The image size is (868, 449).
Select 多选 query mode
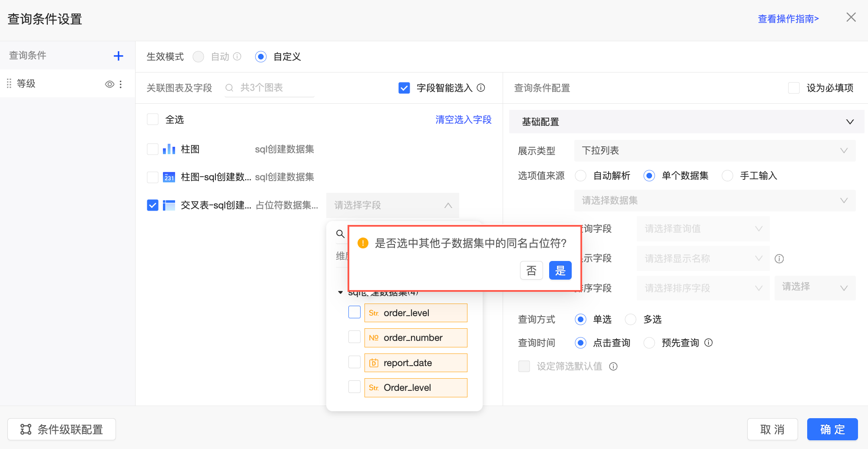point(630,320)
